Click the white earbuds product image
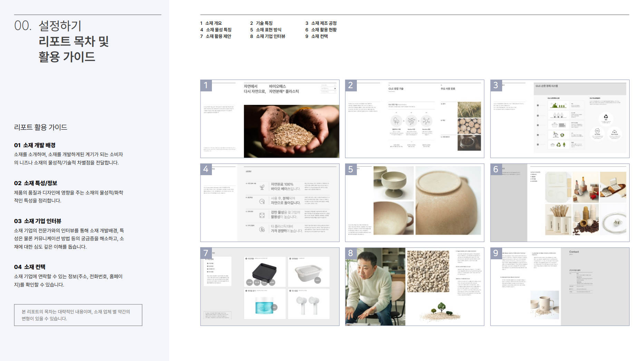Image resolution: width=644 pixels, height=361 pixels. pos(309,304)
